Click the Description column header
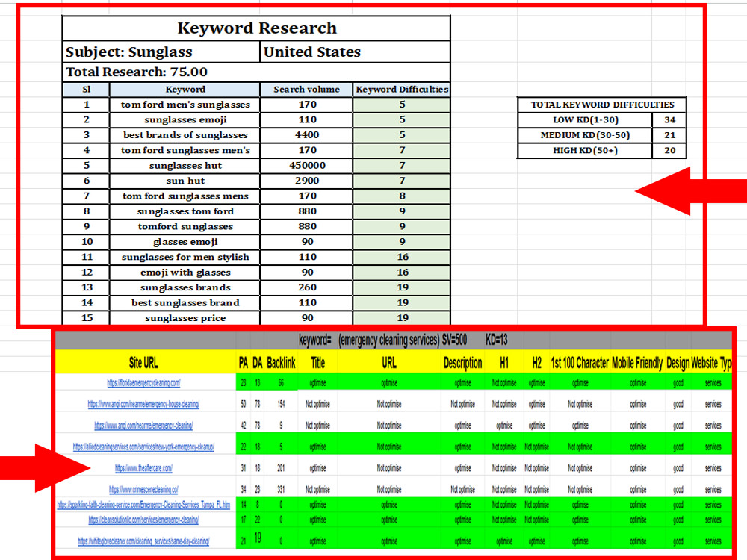 [462, 363]
